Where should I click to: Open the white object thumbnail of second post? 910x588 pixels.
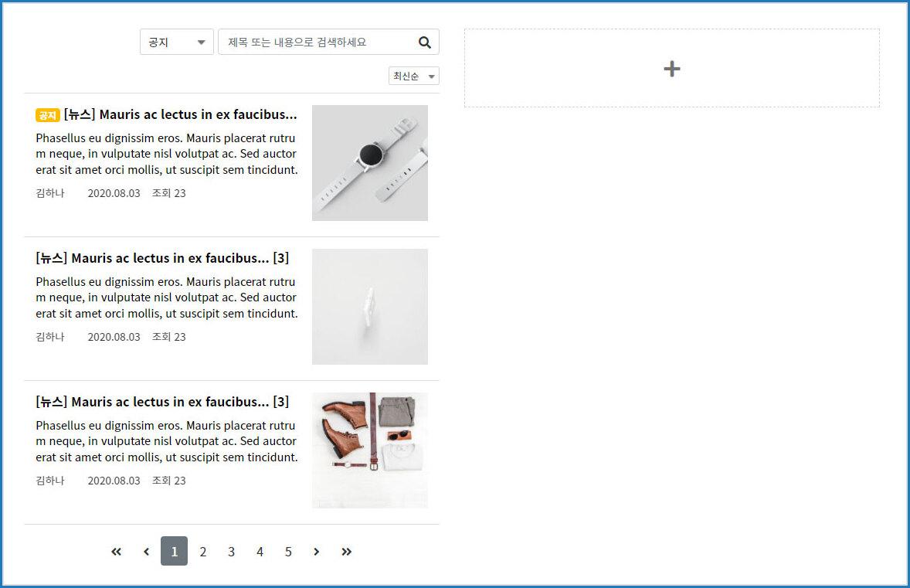(x=369, y=307)
